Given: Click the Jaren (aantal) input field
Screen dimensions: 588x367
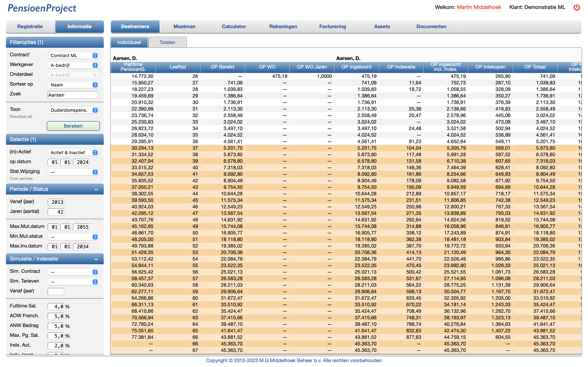Looking at the screenshot, I should click(x=56, y=212).
